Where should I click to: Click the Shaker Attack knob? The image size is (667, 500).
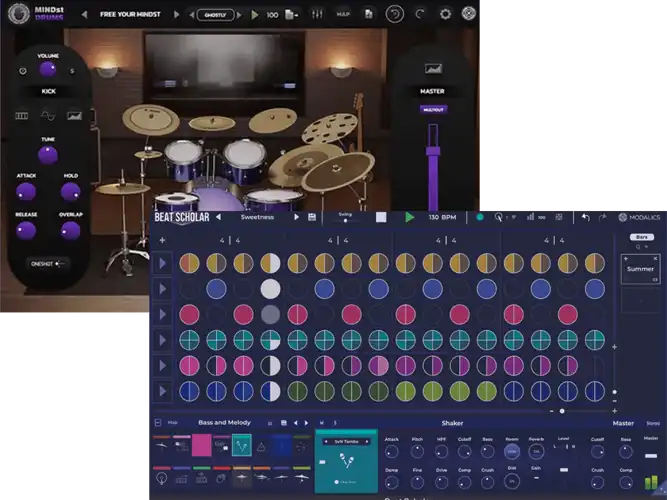[391, 451]
